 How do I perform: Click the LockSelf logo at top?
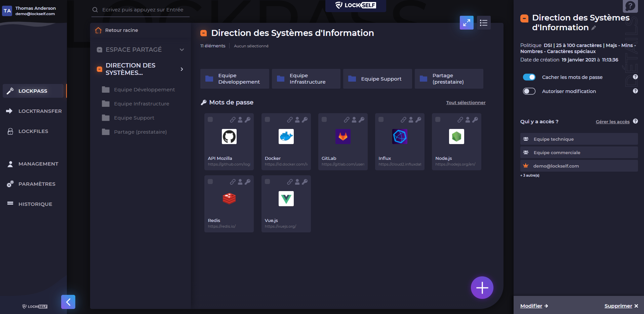(x=356, y=5)
